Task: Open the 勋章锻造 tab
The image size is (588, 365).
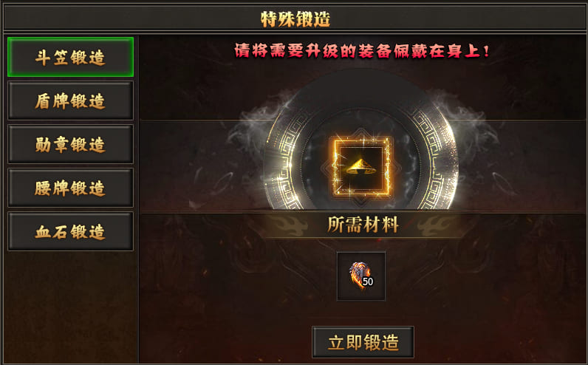Action: tap(70, 144)
